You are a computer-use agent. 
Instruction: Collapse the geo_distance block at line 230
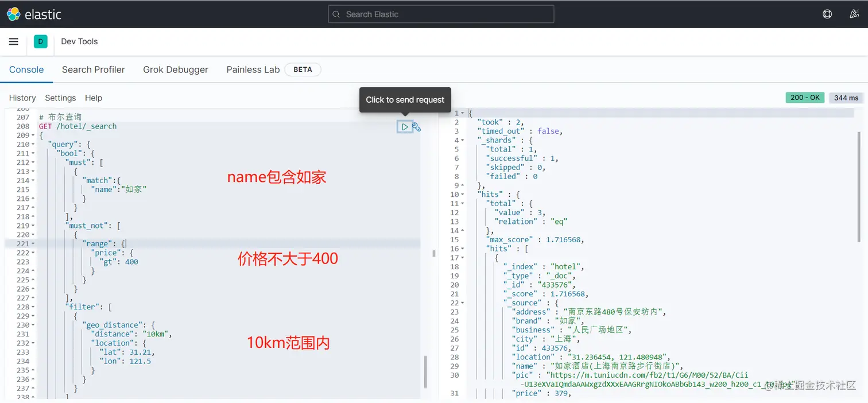coord(33,325)
